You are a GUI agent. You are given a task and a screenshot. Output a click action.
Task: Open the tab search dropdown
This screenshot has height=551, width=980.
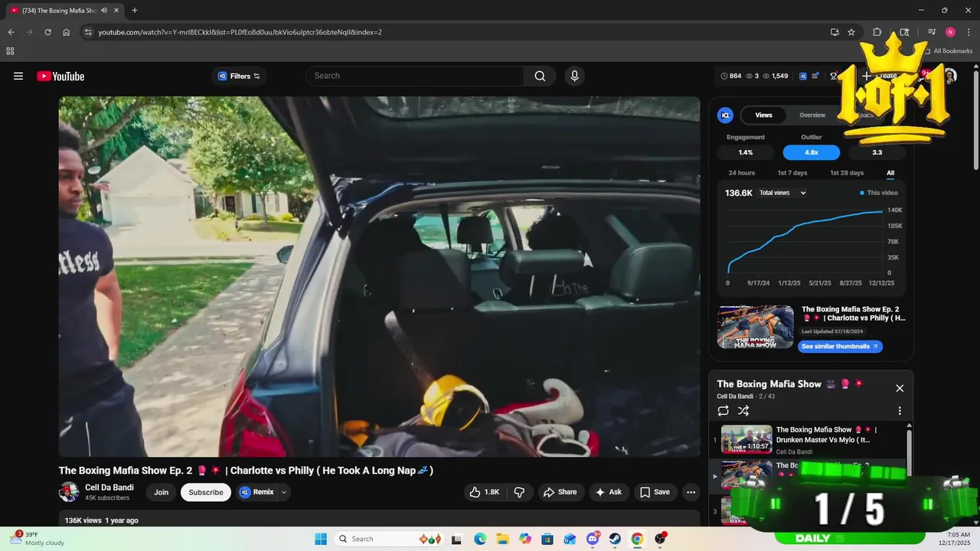[x=904, y=32]
